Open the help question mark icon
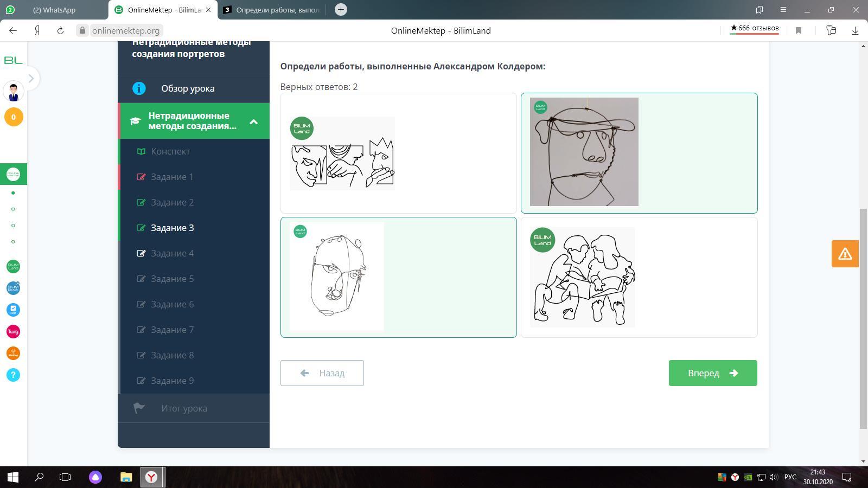Viewport: 868px width, 488px height. [13, 375]
